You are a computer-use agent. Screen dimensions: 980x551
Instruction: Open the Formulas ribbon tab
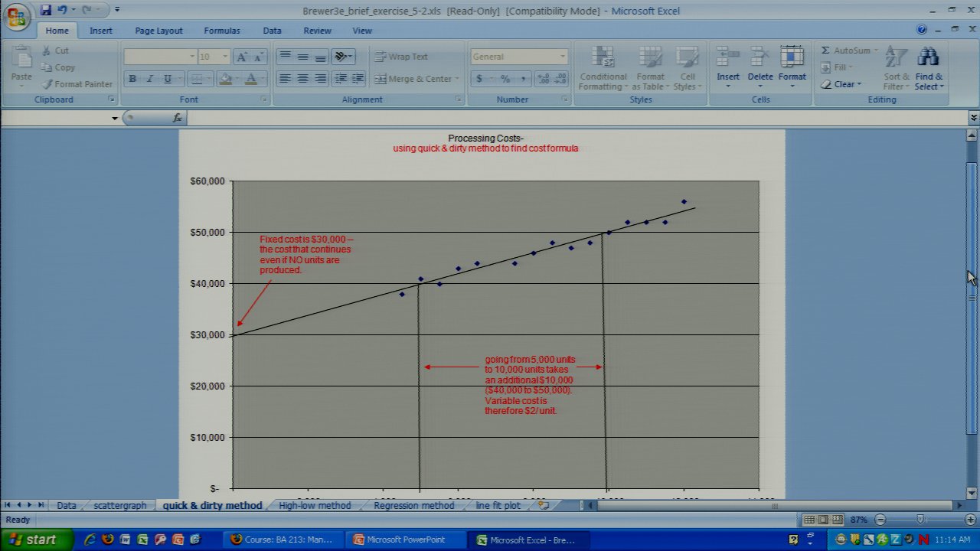point(221,31)
